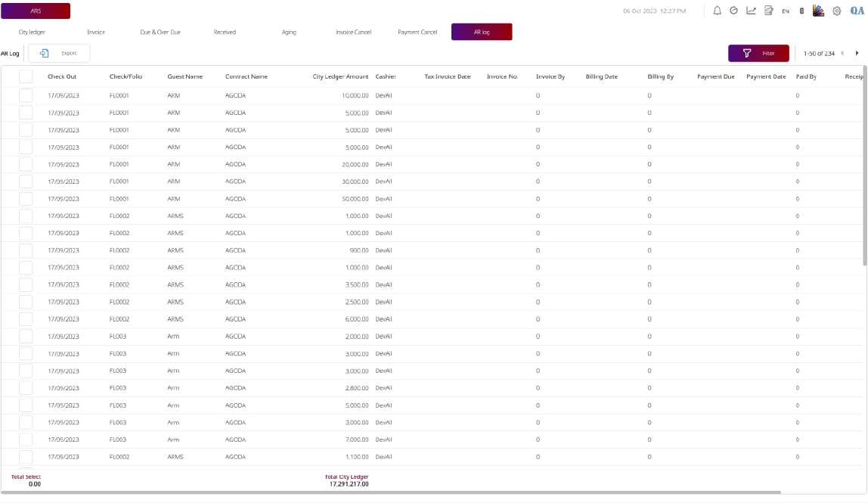
Task: Open the ARS module selector
Action: [36, 11]
